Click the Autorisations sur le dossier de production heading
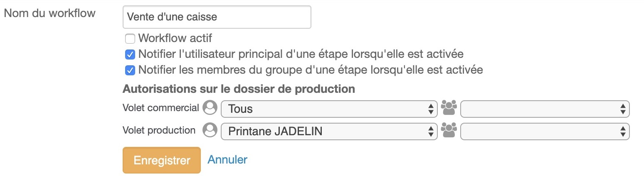 pos(239,89)
